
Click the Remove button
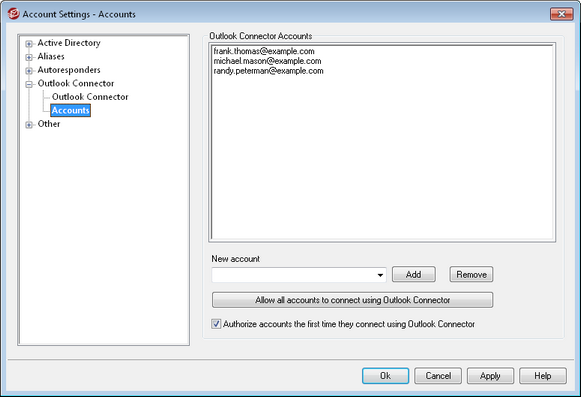click(471, 275)
